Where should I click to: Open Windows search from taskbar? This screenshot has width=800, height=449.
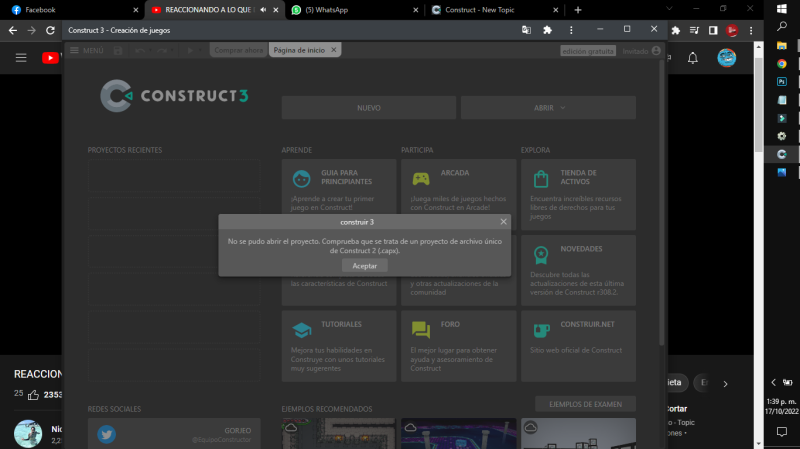coord(782,27)
